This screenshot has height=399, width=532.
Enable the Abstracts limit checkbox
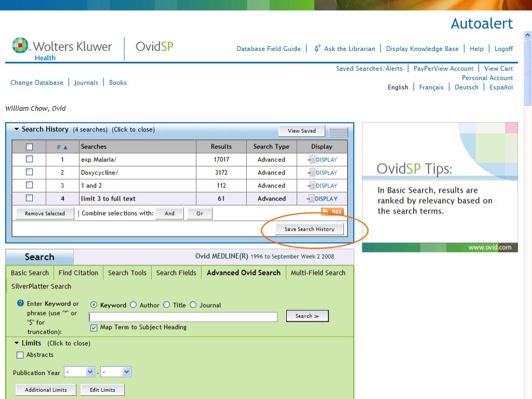click(x=20, y=355)
